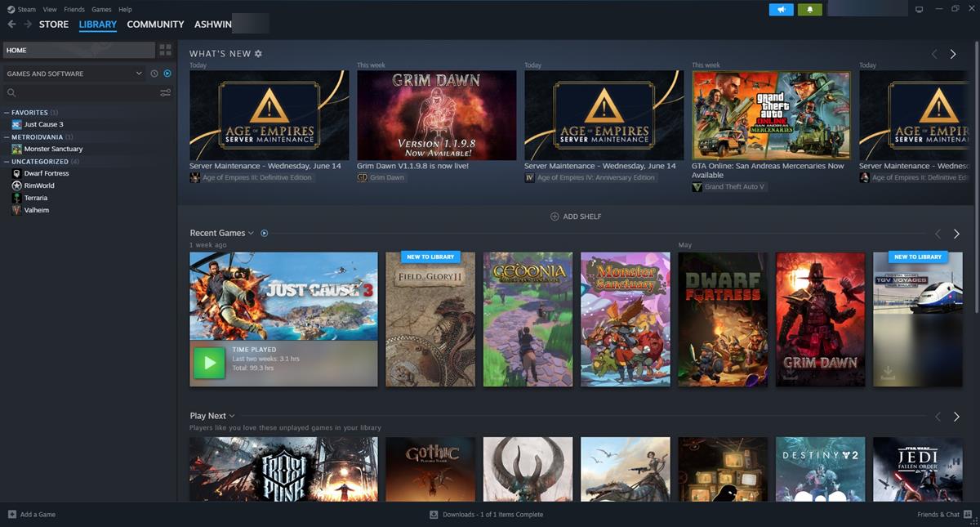Open Field of Glory II game cover

(x=430, y=319)
